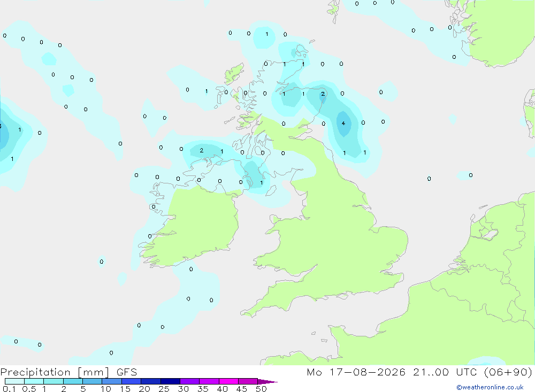Choose the 20 to 25 mm dark blue swatch
The height and width of the screenshot is (392, 535).
tap(151, 381)
